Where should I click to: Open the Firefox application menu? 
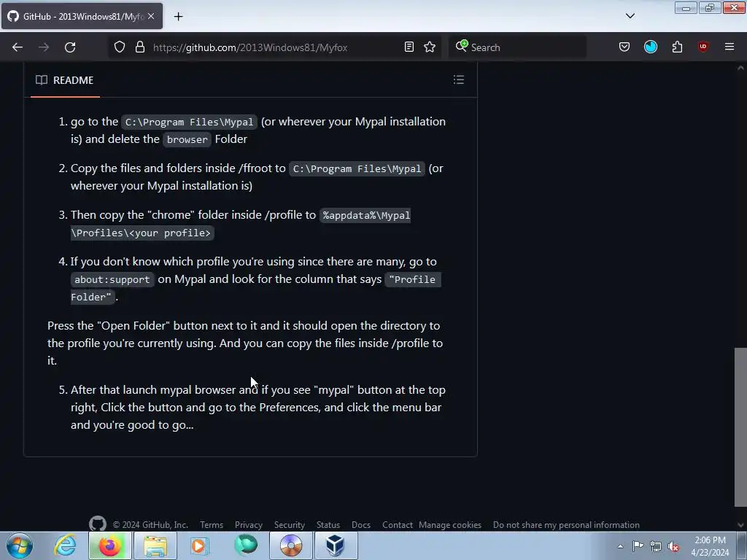point(729,47)
